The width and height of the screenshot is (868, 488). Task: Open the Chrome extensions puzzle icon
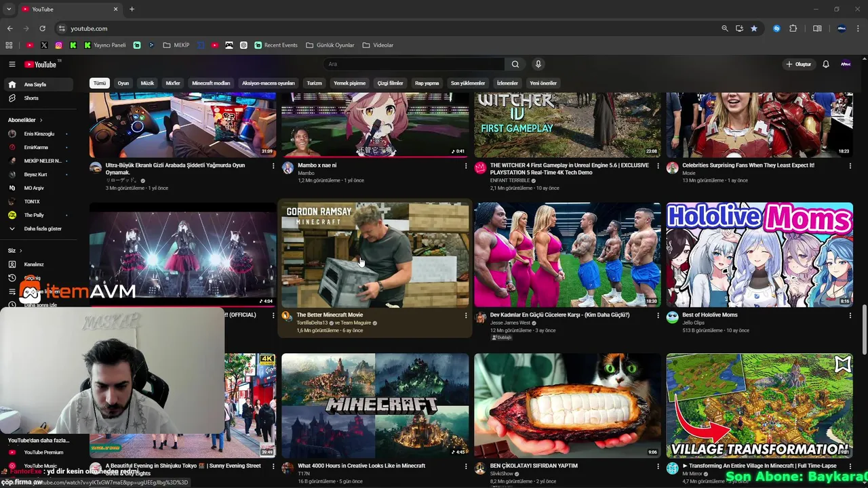[793, 28]
